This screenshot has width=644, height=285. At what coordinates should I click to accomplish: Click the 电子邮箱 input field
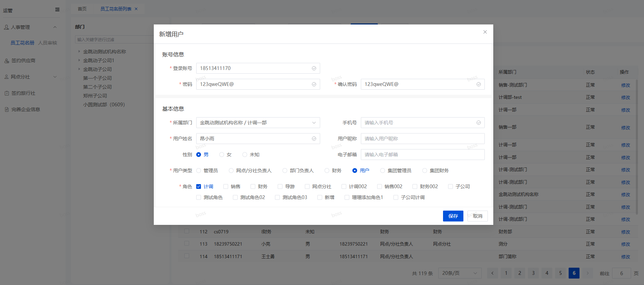tap(422, 155)
